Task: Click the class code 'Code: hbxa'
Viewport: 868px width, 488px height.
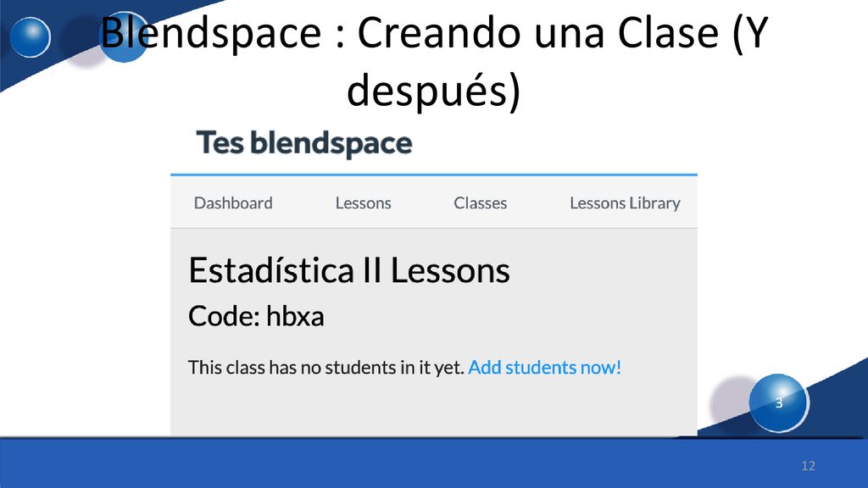Action: click(256, 317)
